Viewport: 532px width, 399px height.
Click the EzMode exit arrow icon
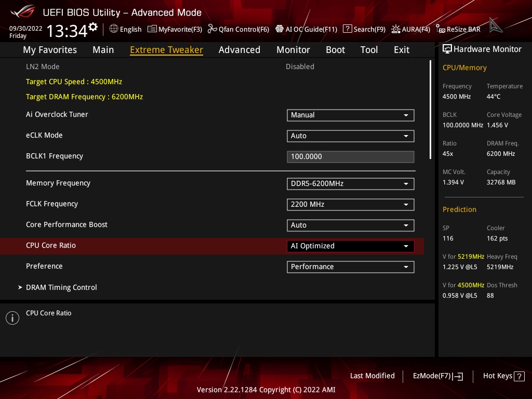[x=458, y=376]
